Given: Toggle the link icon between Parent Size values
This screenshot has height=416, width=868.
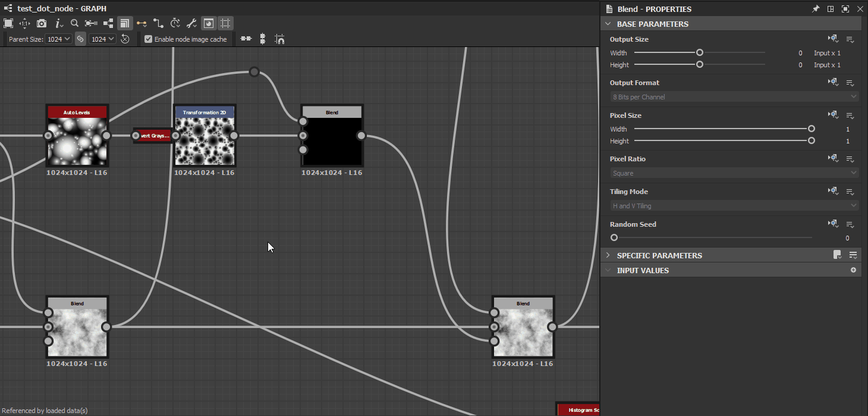Looking at the screenshot, I should click(80, 39).
